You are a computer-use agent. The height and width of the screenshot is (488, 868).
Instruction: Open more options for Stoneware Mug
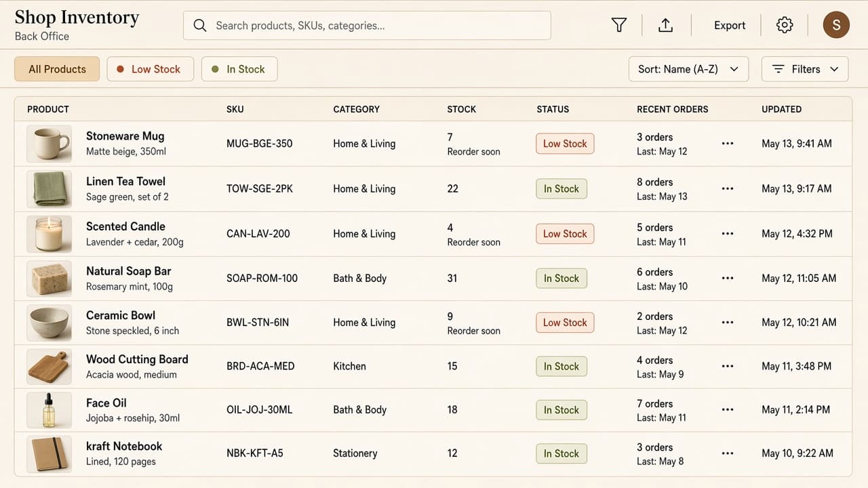(728, 144)
